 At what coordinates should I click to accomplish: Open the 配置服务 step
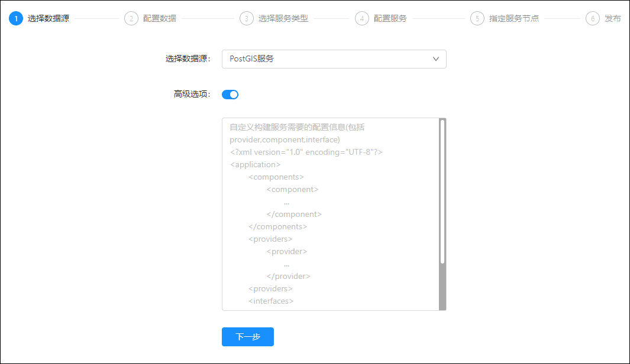pos(390,18)
